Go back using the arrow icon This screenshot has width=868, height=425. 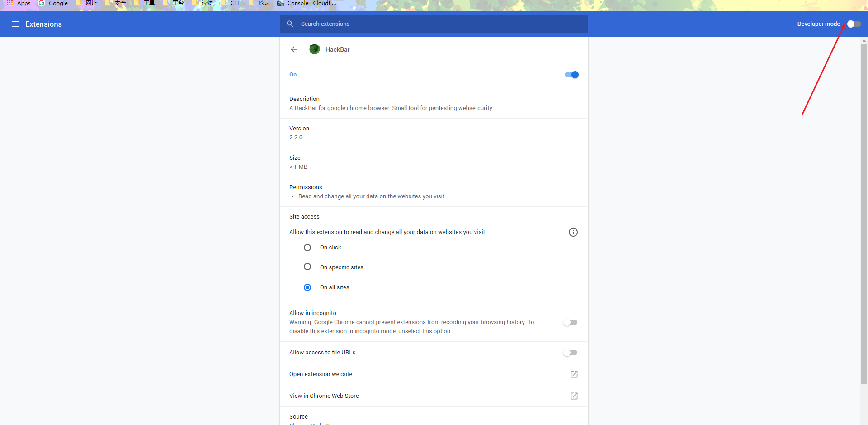click(x=294, y=49)
